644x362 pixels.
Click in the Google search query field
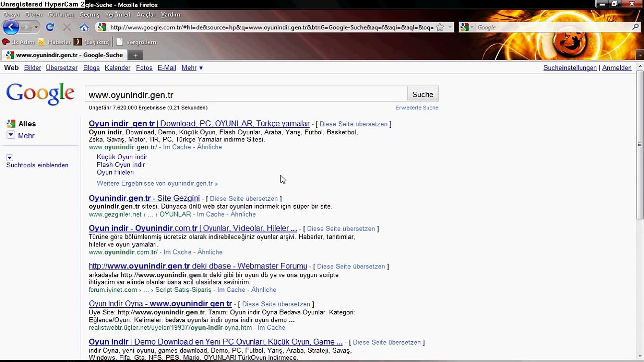click(x=246, y=95)
